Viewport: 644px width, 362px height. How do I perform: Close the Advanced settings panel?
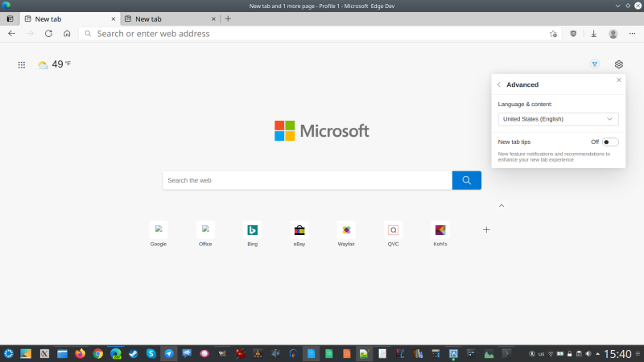pyautogui.click(x=618, y=80)
